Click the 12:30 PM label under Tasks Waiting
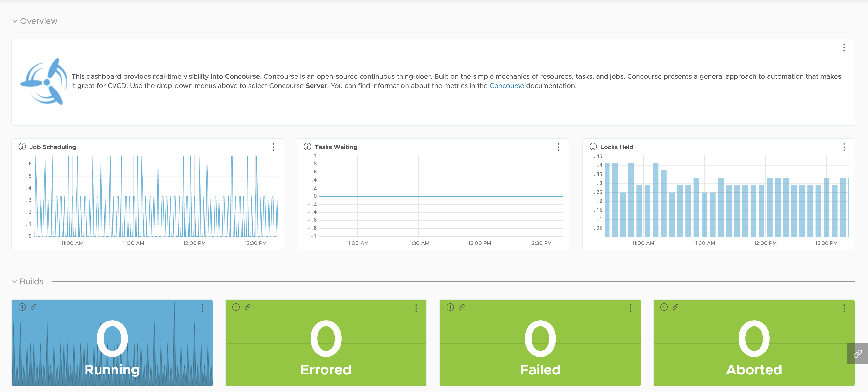 [x=540, y=243]
